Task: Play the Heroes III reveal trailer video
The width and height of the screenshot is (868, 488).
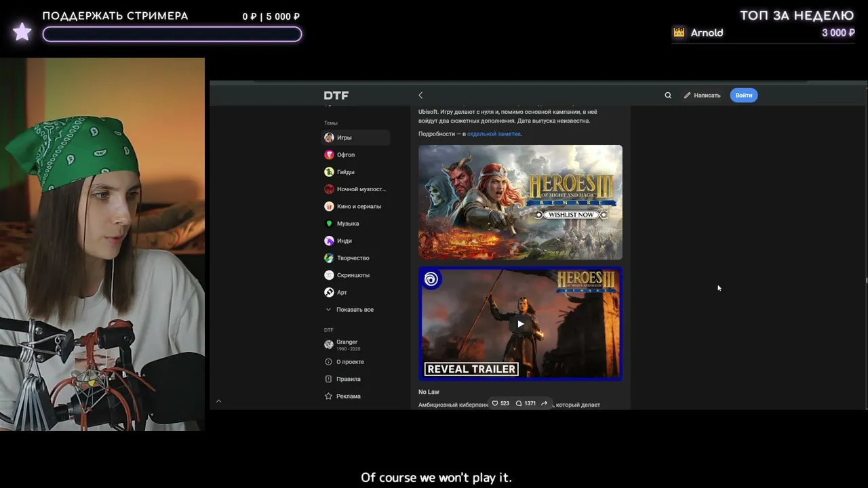Action: click(x=520, y=324)
